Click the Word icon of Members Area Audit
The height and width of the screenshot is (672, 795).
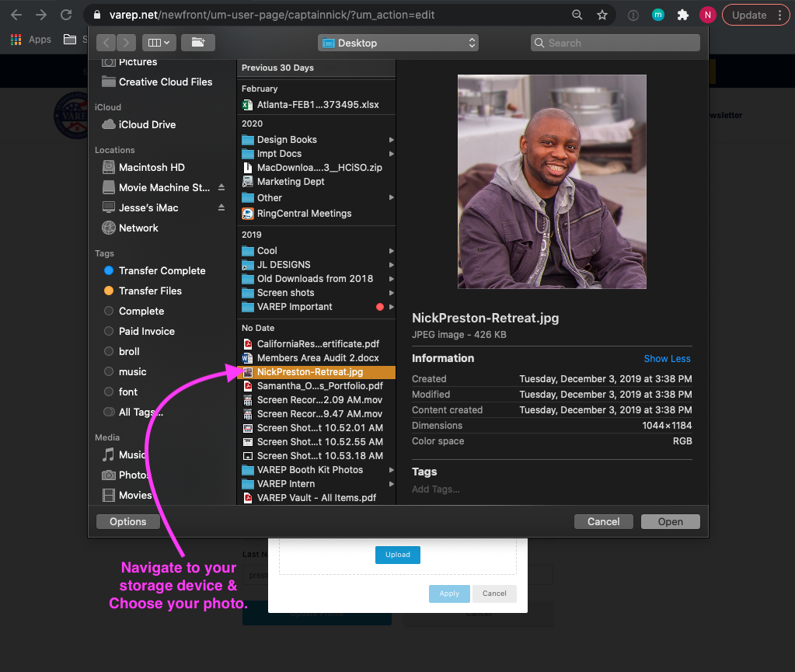pyautogui.click(x=247, y=358)
